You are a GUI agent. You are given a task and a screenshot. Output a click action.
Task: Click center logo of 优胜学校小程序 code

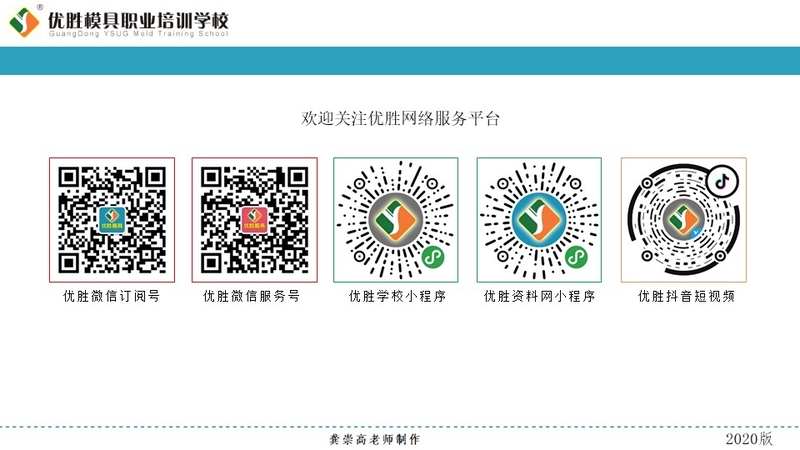pyautogui.click(x=396, y=220)
